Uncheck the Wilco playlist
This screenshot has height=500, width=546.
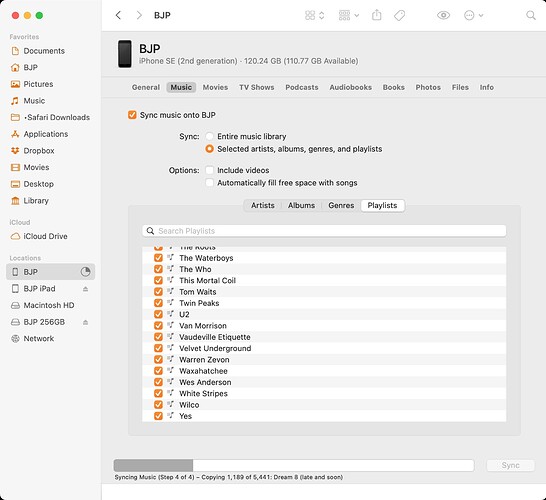158,405
